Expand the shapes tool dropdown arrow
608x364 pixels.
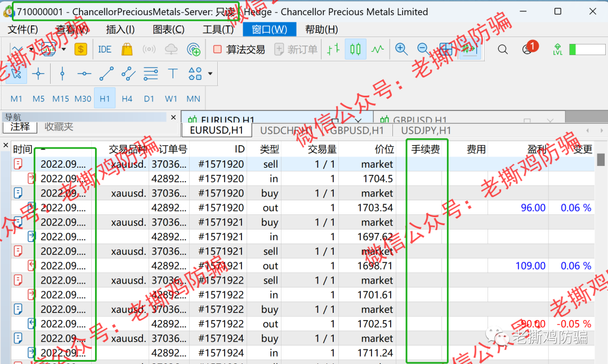click(210, 73)
